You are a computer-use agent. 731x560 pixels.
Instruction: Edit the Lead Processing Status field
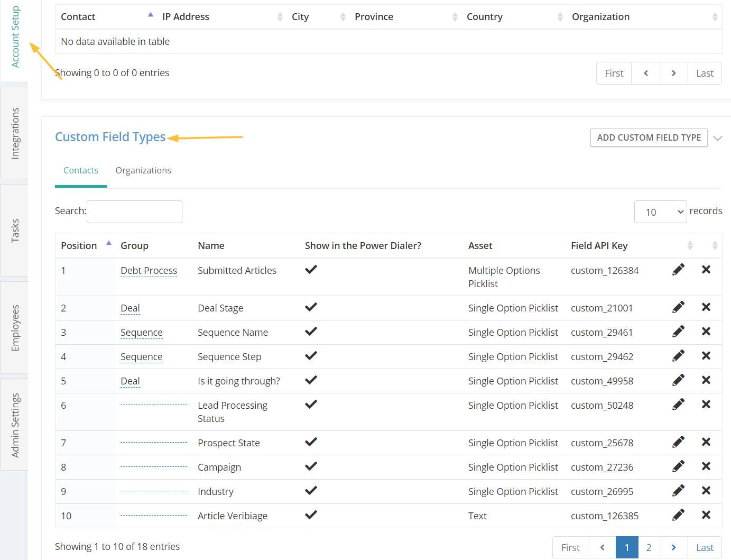point(678,405)
